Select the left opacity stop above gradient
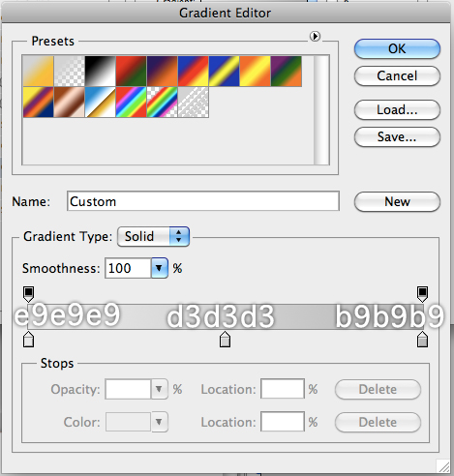 coord(28,294)
